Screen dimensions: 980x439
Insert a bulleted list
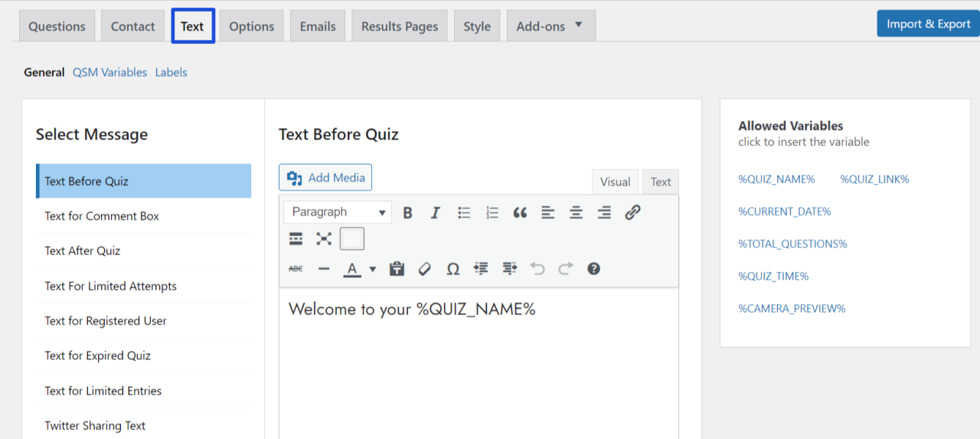coord(464,213)
